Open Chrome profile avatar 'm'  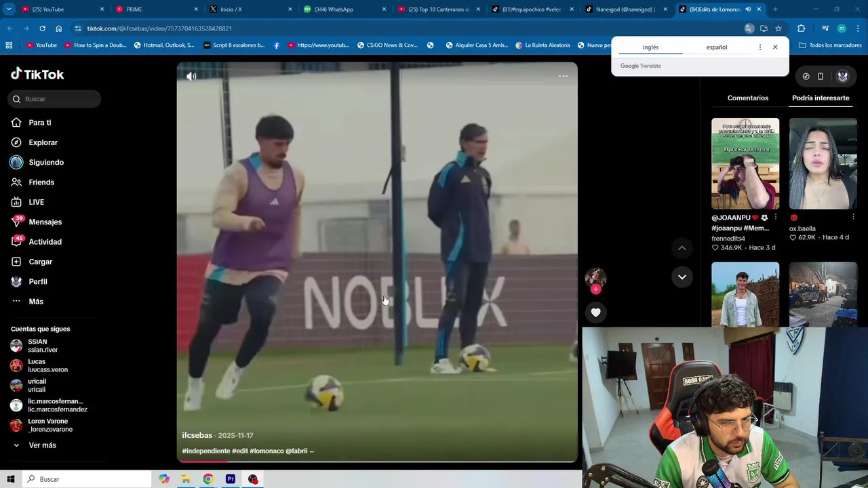click(x=842, y=28)
